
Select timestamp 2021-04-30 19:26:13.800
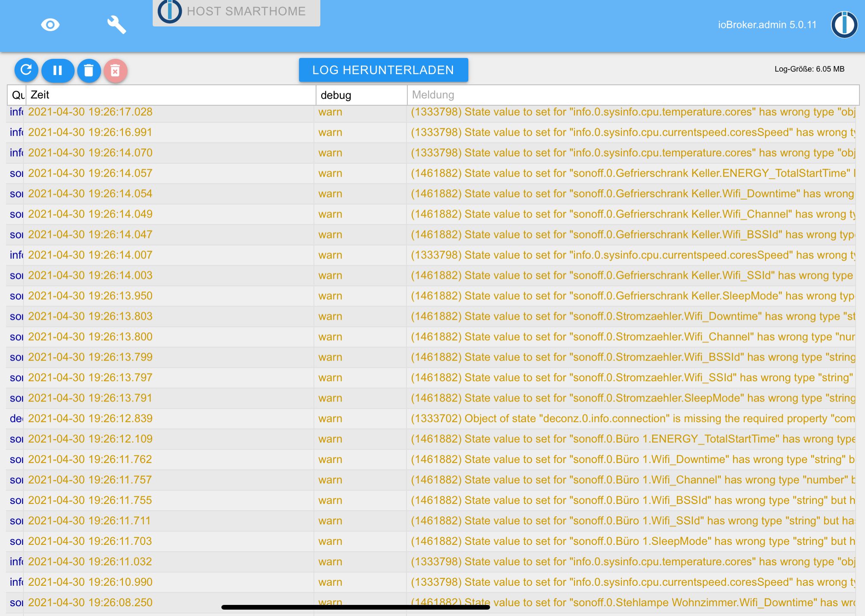pos(90,337)
